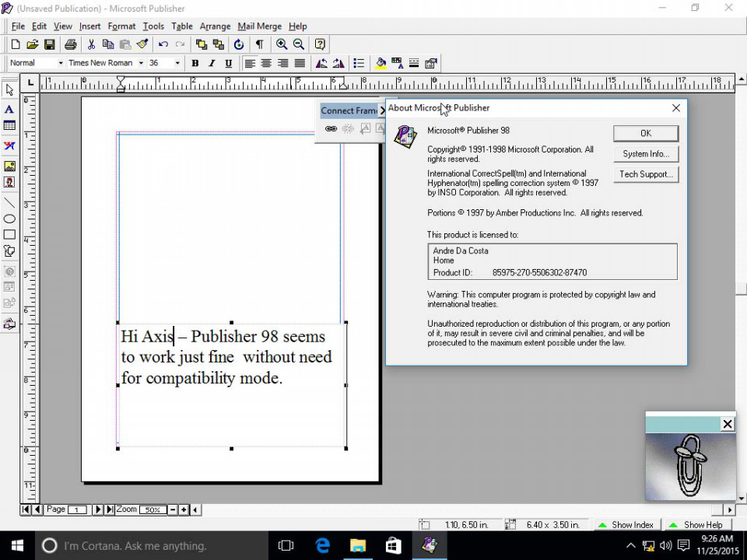Print using the printer icon
The image size is (747, 560).
click(x=71, y=45)
